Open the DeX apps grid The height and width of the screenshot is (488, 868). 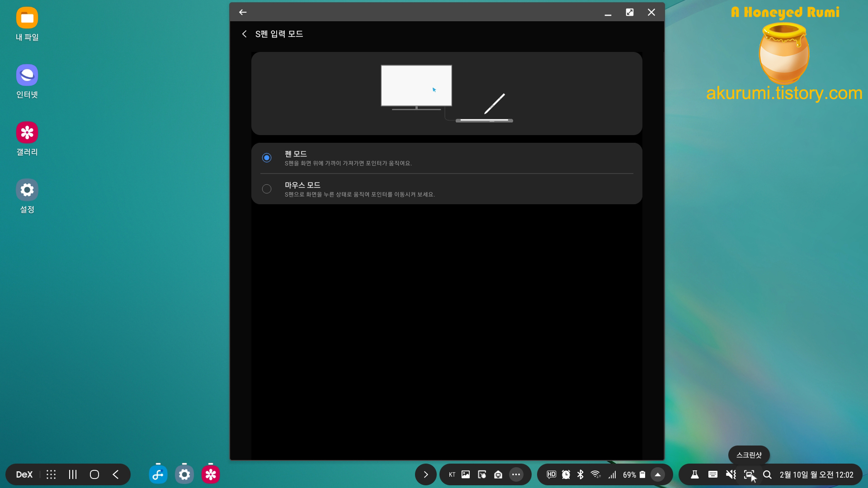pyautogui.click(x=51, y=474)
